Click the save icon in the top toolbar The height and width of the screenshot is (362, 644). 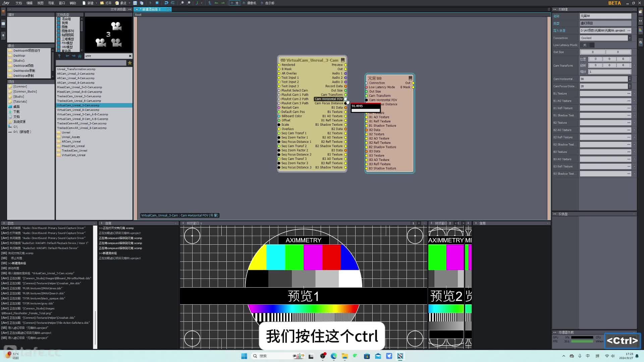coord(135,3)
